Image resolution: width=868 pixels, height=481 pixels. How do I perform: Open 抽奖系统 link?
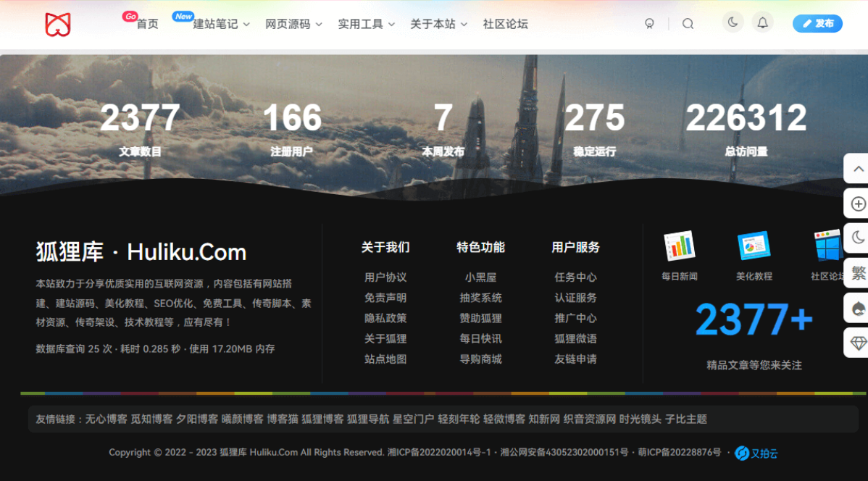click(480, 298)
